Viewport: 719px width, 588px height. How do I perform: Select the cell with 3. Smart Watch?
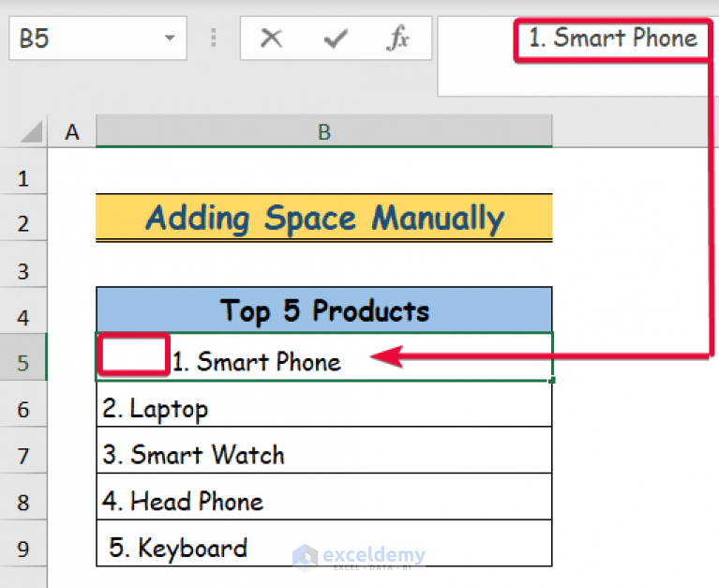pyautogui.click(x=324, y=450)
